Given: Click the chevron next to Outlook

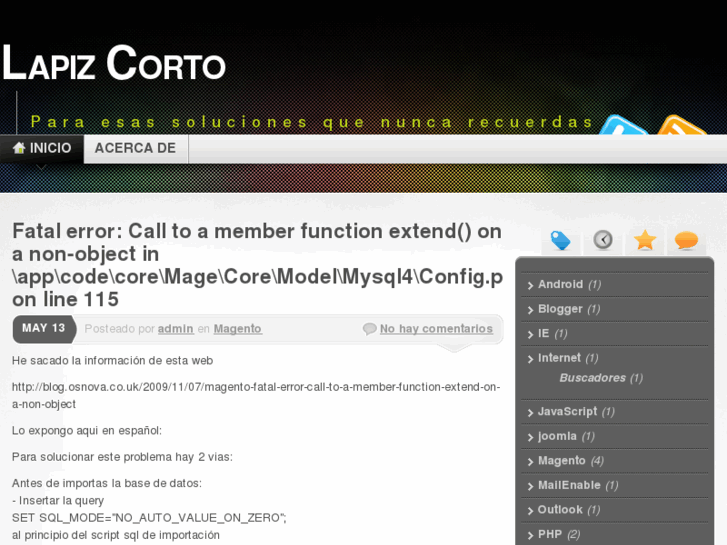Looking at the screenshot, I should point(530,511).
